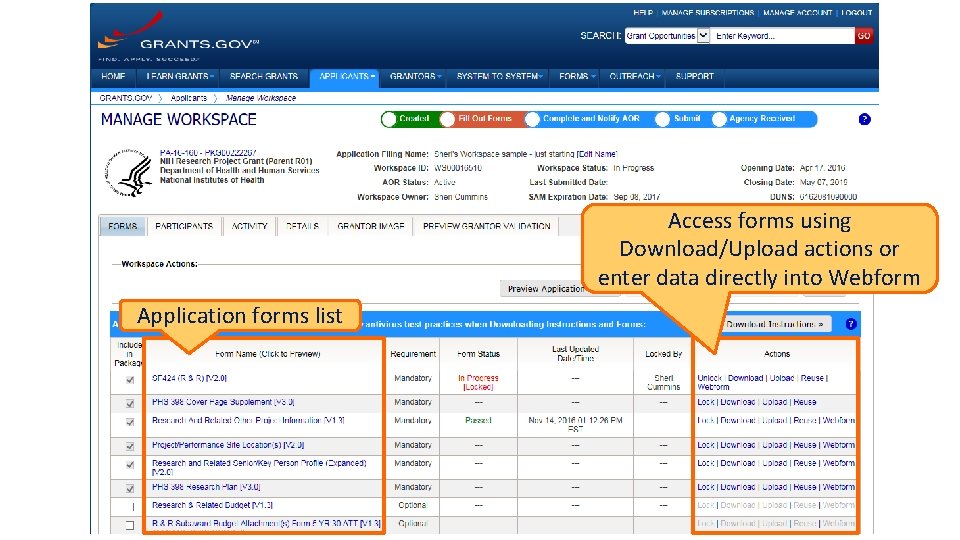Toggle checkbox for PHS 398 Research Plan
The image size is (960, 540).
pos(130,489)
